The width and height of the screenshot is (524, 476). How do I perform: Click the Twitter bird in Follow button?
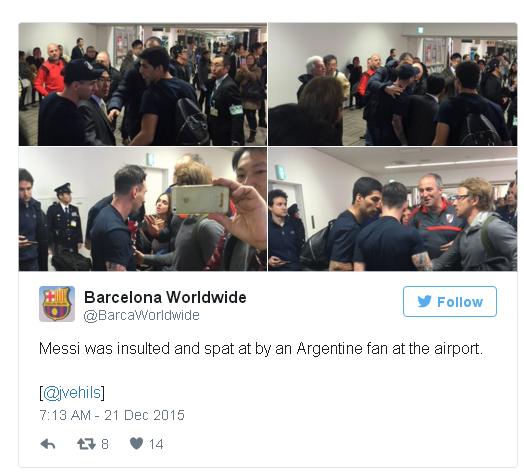424,302
